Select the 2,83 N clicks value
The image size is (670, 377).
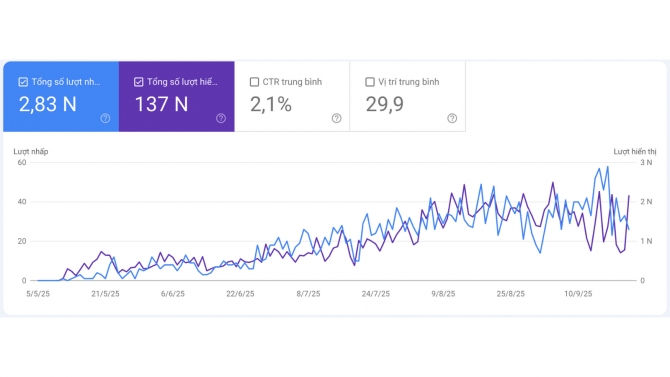pyautogui.click(x=47, y=104)
